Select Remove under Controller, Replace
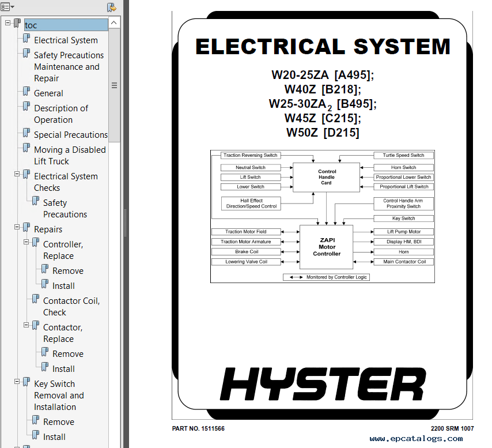The image size is (492, 448). tap(68, 270)
